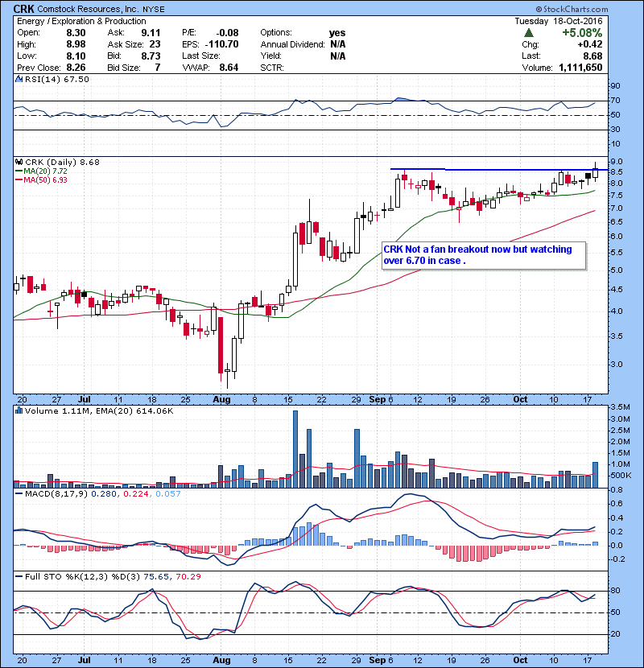Click the Aug label on price chart axis
The height and width of the screenshot is (668, 644).
tap(221, 400)
